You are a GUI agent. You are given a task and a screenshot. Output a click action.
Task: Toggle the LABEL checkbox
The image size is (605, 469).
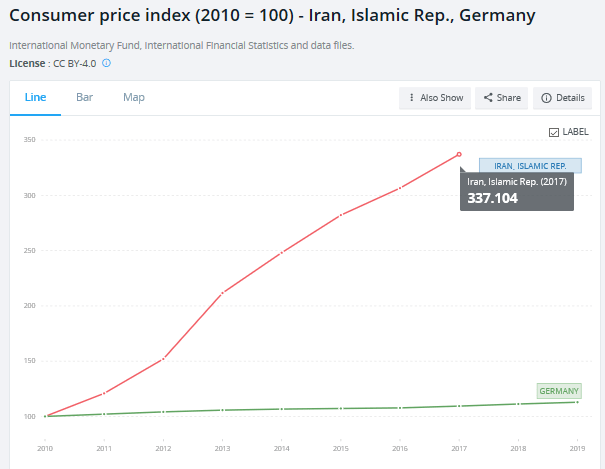(x=554, y=132)
